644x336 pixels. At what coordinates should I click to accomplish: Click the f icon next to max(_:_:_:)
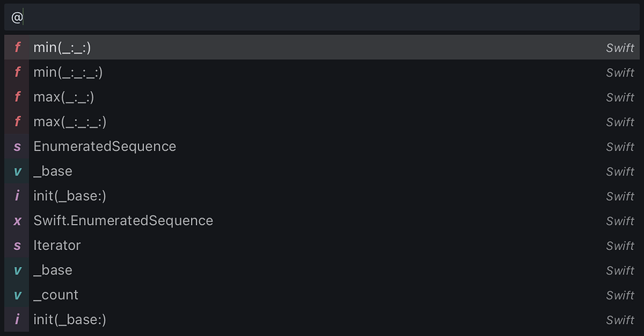coord(17,122)
